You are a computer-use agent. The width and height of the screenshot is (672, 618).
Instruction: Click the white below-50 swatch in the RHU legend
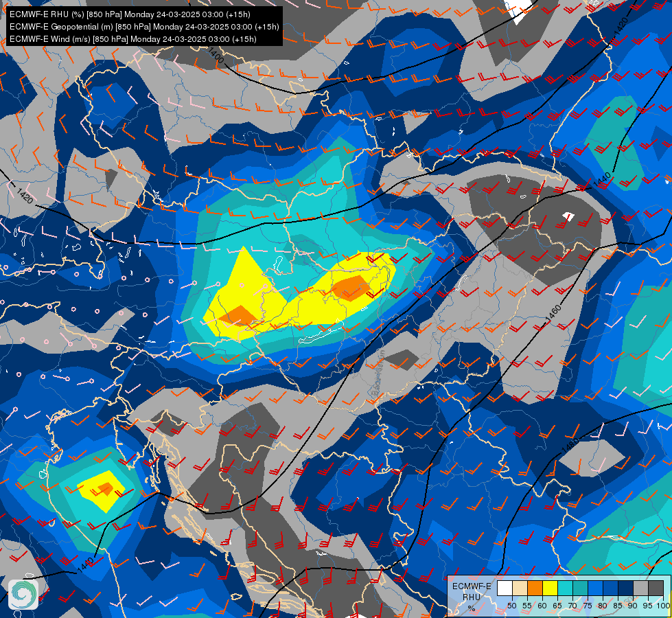(505, 588)
